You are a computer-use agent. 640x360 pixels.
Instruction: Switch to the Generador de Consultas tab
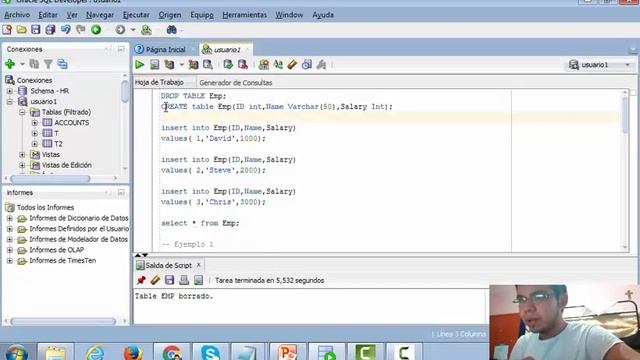click(x=236, y=82)
